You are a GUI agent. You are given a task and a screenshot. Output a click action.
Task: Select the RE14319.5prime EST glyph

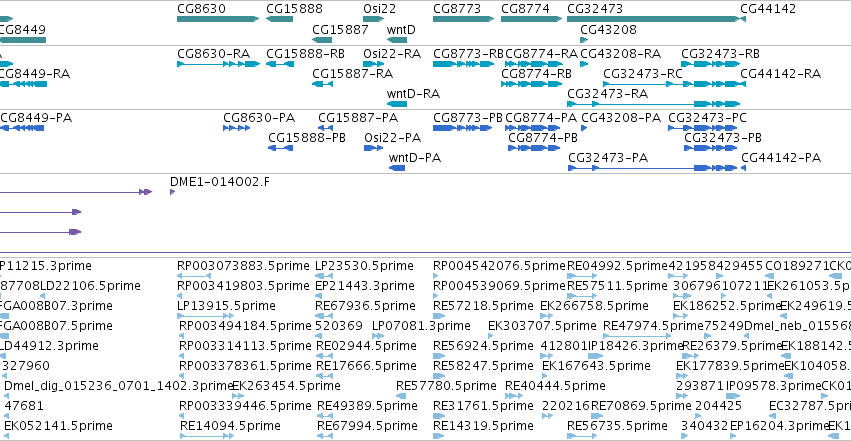(439, 436)
